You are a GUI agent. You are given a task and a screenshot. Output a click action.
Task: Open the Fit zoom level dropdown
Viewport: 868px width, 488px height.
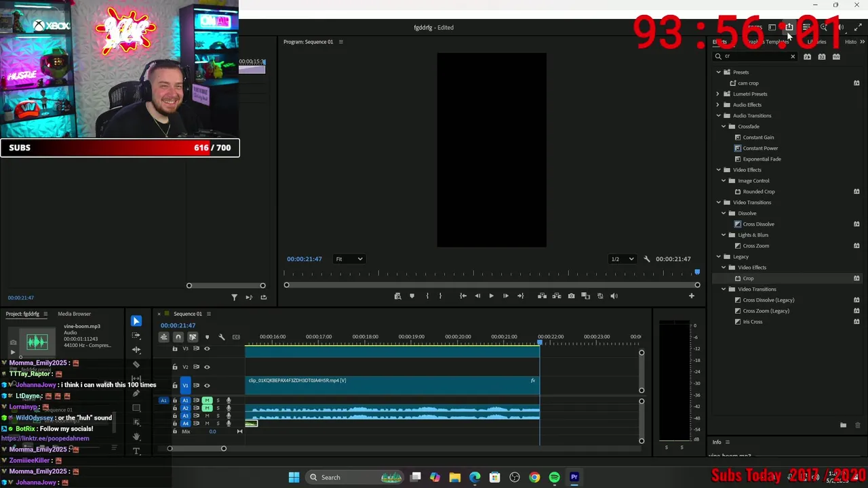point(349,259)
